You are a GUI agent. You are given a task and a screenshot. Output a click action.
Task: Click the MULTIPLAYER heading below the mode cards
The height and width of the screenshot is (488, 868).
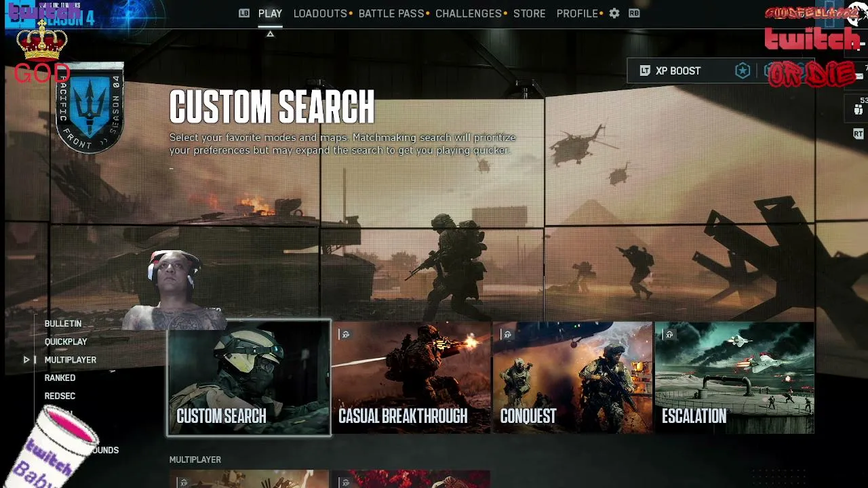click(x=195, y=460)
